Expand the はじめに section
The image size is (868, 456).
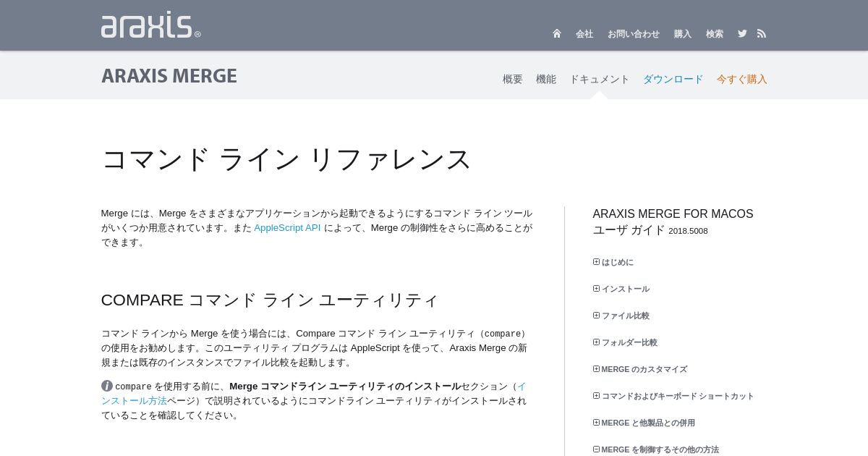point(613,262)
